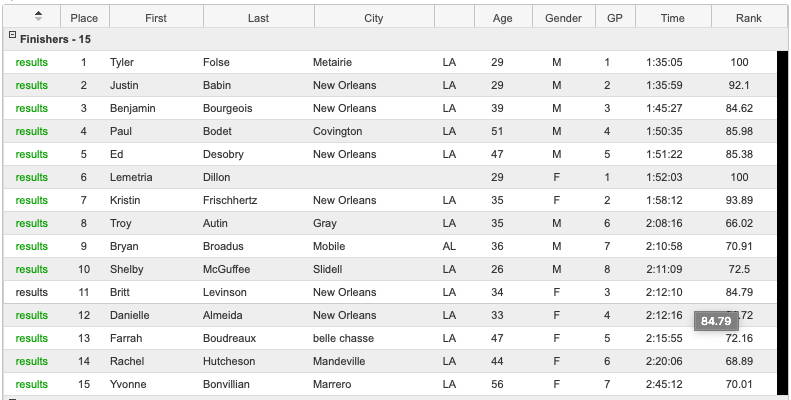The height and width of the screenshot is (400, 791).
Task: Sort by Gender column header
Action: click(563, 18)
